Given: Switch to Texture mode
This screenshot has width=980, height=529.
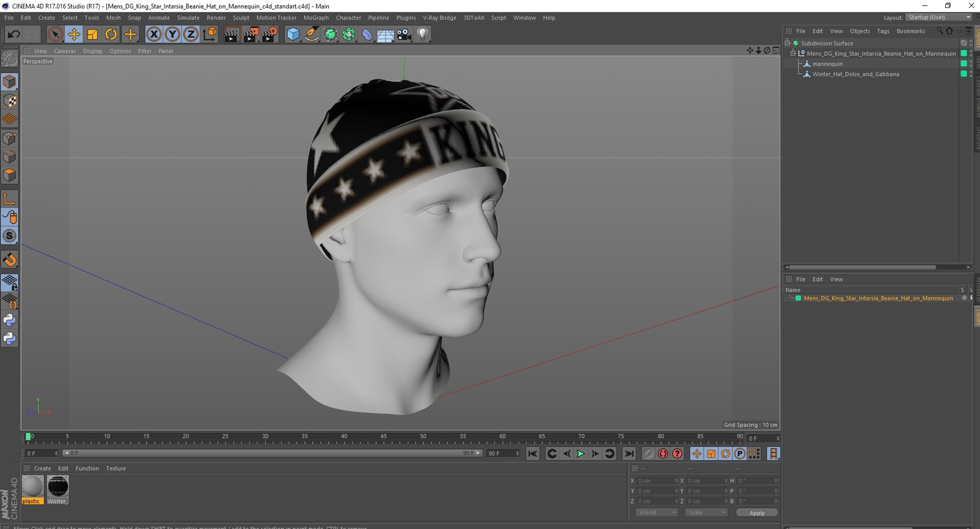Looking at the screenshot, I should 10,101.
